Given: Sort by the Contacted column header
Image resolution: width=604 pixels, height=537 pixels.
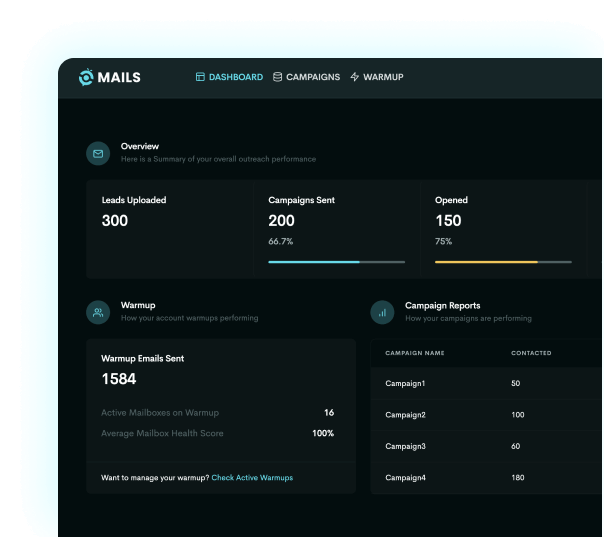Looking at the screenshot, I should click(531, 353).
